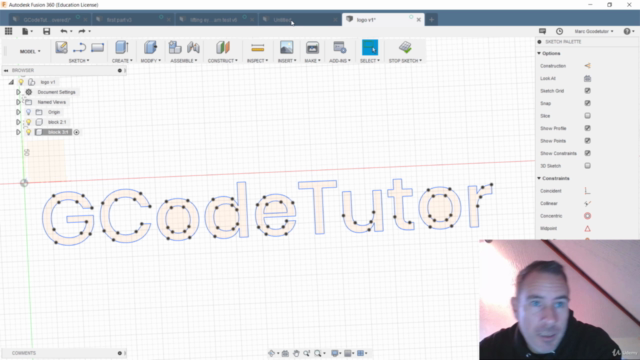Enable the 3D Sketch checkbox
The height and width of the screenshot is (360, 640).
587,166
